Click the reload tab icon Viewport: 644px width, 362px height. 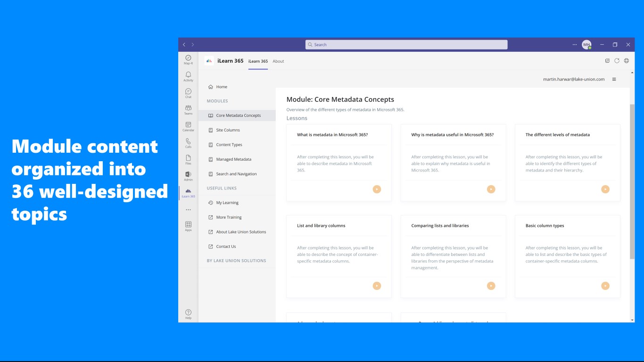pos(617,61)
